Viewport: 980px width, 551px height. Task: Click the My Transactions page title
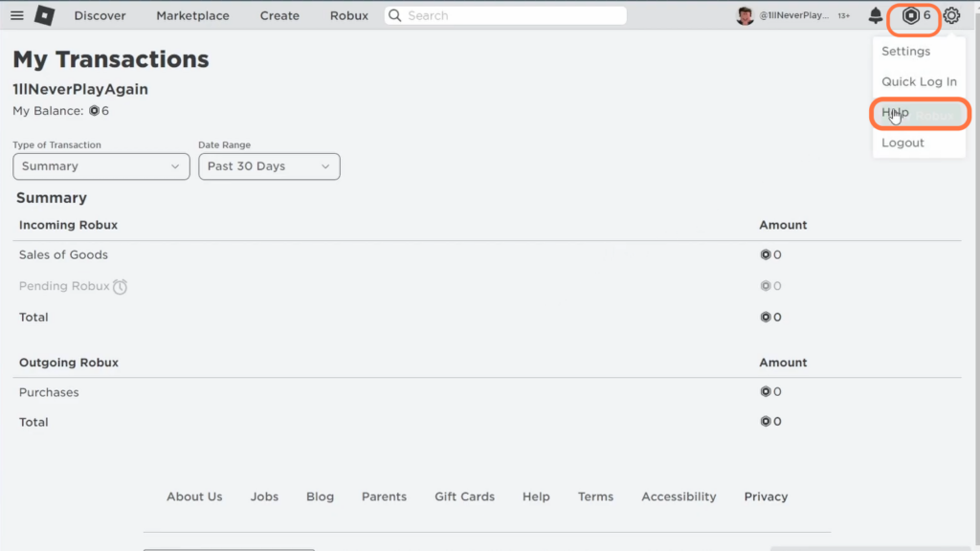click(x=111, y=59)
